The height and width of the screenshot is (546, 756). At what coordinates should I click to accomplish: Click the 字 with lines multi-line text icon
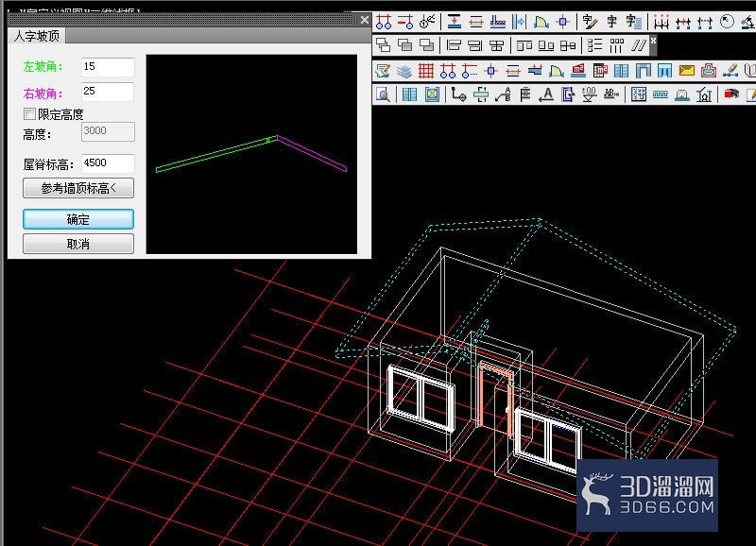633,22
